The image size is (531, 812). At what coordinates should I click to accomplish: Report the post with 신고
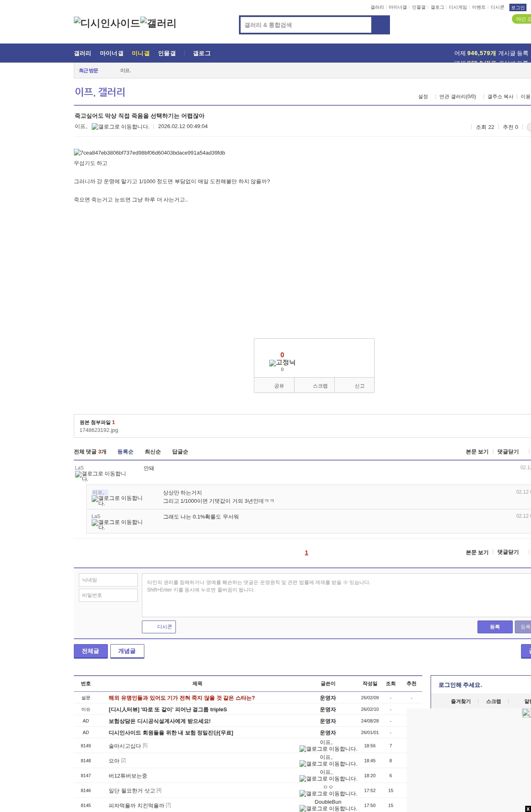(355, 385)
